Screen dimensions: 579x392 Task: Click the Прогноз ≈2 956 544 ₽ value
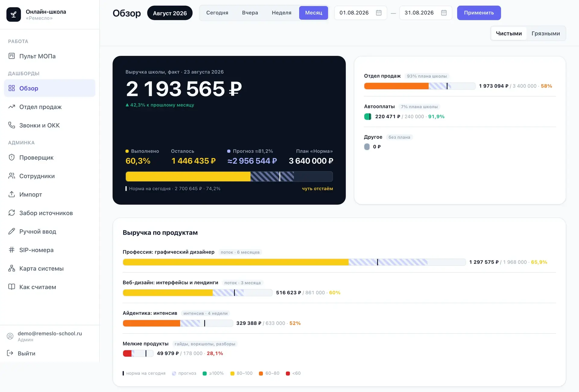click(x=252, y=161)
